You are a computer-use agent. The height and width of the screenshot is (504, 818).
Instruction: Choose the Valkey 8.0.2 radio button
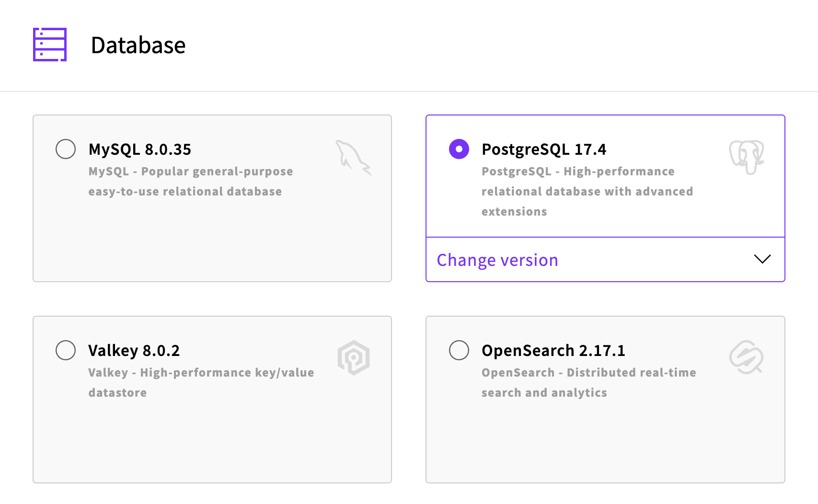click(x=66, y=350)
